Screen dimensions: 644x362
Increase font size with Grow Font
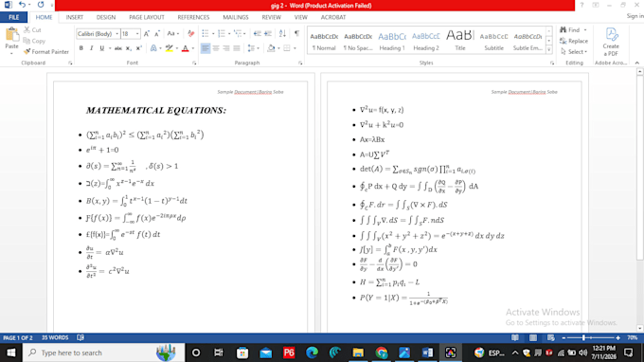click(147, 34)
